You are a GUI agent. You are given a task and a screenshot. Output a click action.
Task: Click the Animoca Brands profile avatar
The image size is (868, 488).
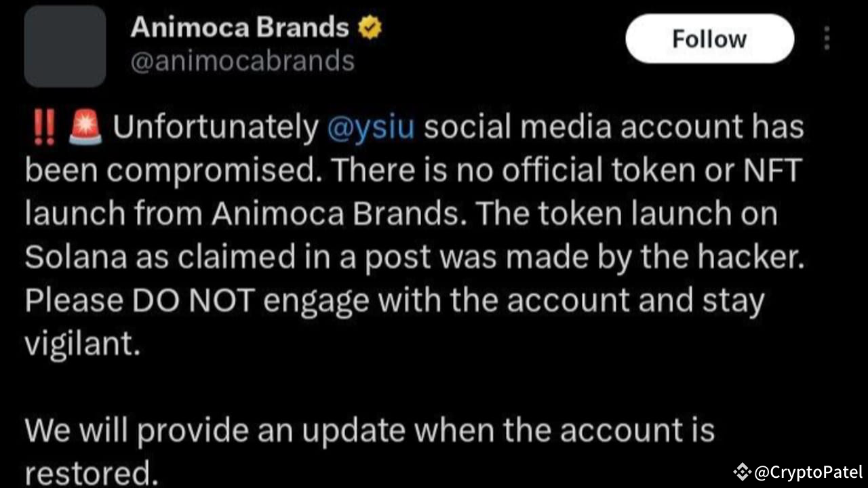64,46
